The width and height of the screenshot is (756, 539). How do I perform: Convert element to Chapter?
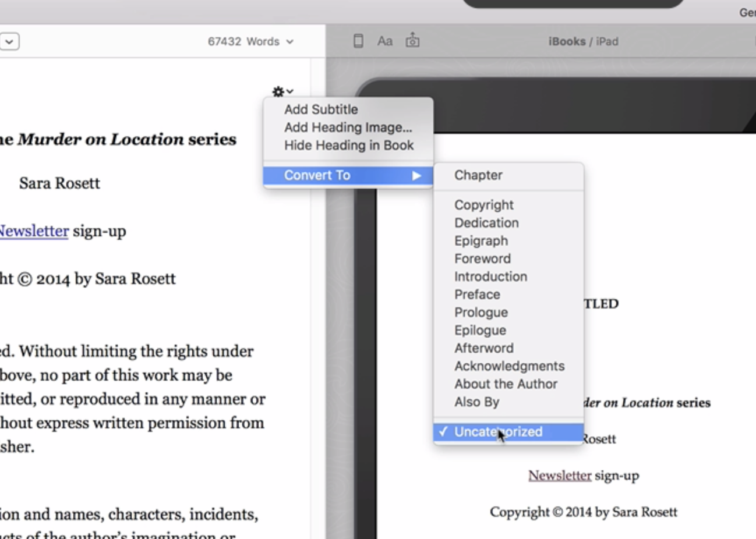point(508,175)
